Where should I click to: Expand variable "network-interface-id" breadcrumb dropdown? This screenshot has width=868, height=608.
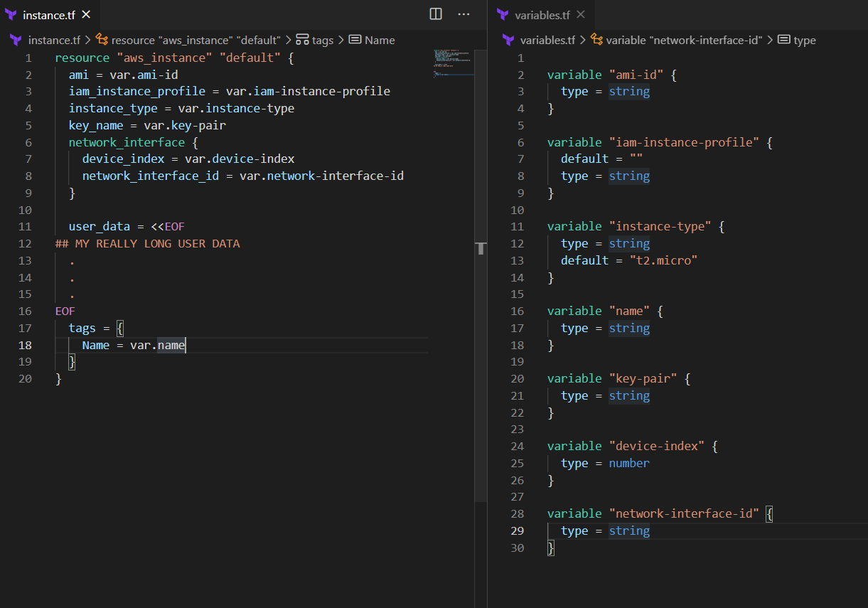pos(684,41)
